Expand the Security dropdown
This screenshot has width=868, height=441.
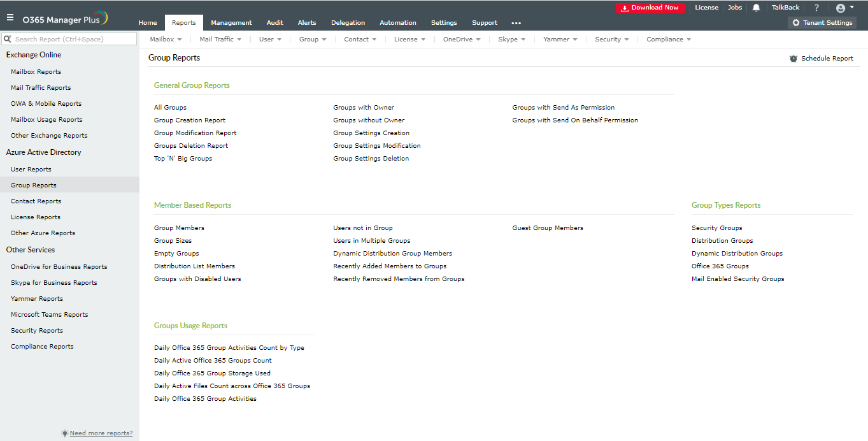pyautogui.click(x=612, y=40)
